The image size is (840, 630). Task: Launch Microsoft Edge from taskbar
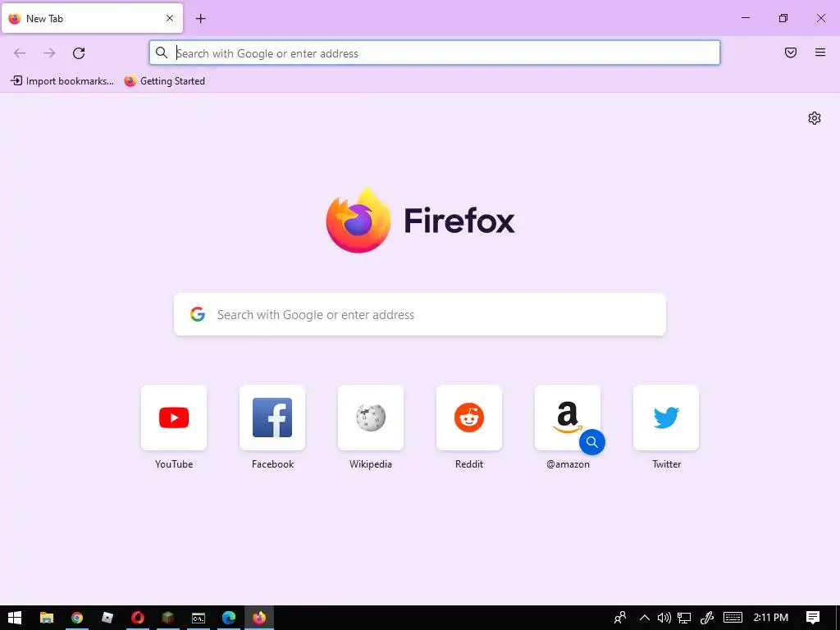[229, 618]
